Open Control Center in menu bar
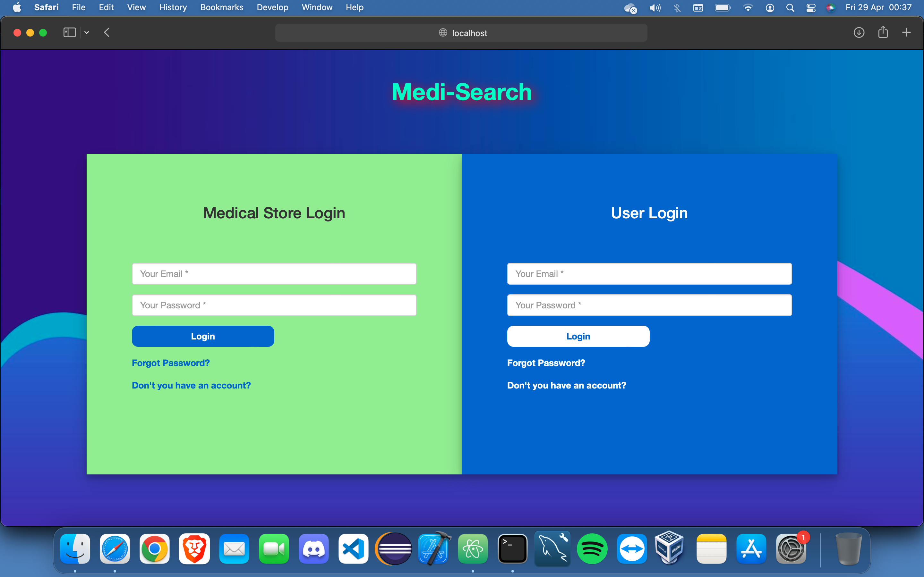The width and height of the screenshot is (924, 577). (x=811, y=8)
